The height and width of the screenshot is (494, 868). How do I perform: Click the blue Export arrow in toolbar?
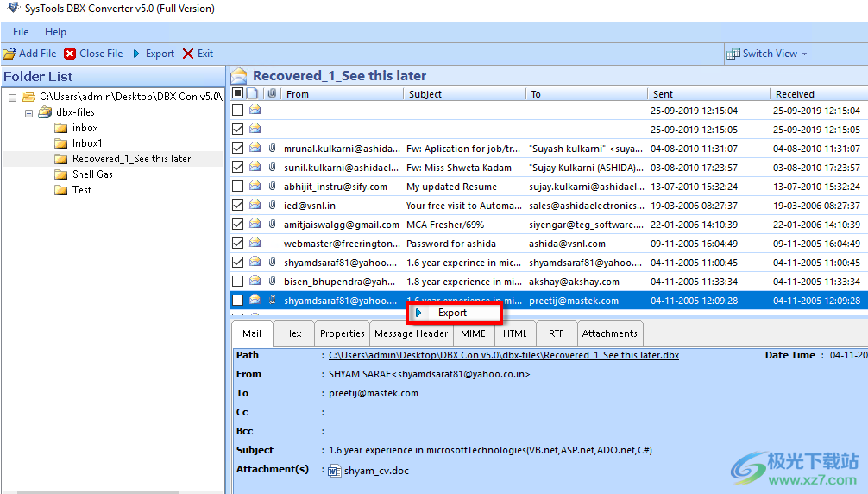click(x=136, y=54)
